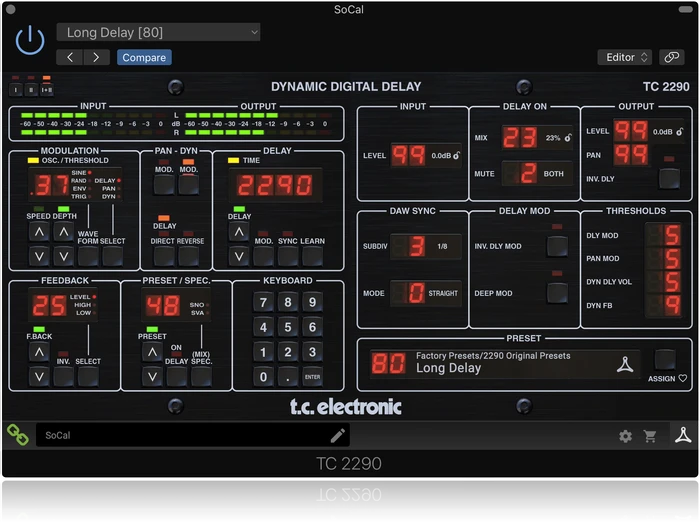700x522 pixels.
Task: Click the keypad decimal point key
Action: (288, 377)
